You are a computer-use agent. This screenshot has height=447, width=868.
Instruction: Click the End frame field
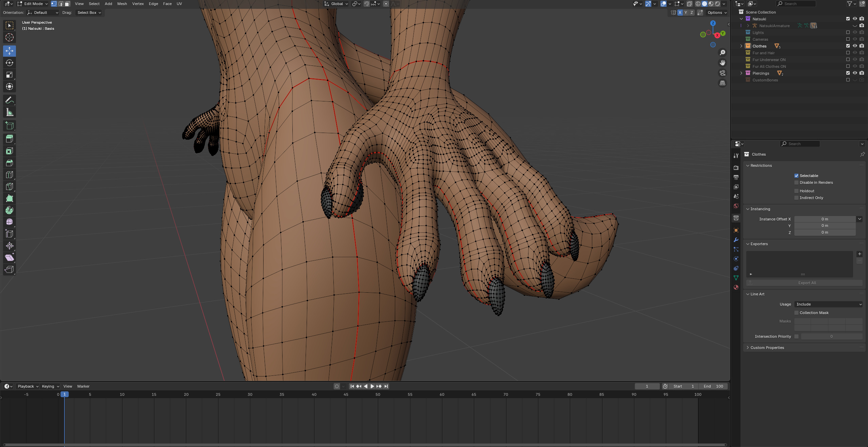tap(713, 386)
